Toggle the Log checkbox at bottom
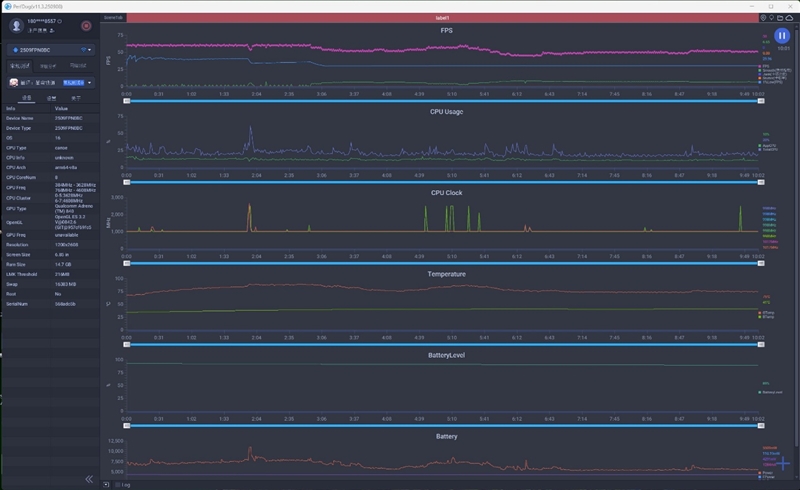800x490 pixels. (x=119, y=485)
